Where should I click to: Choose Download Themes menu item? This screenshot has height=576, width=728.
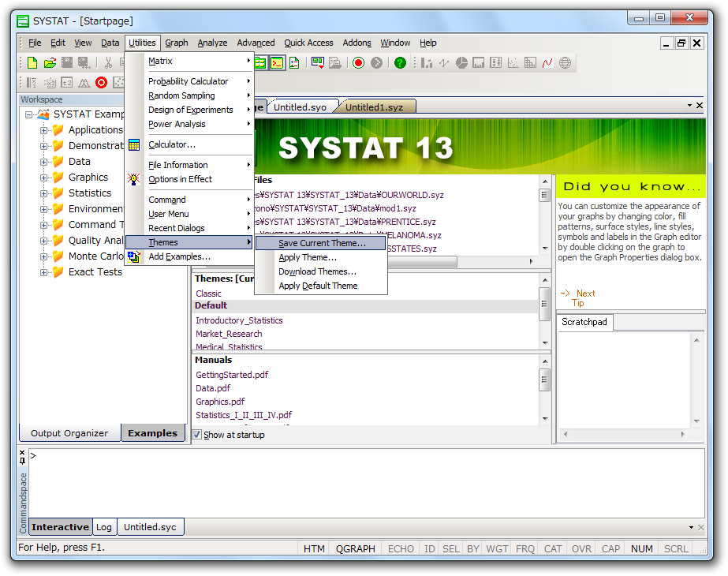coord(321,271)
